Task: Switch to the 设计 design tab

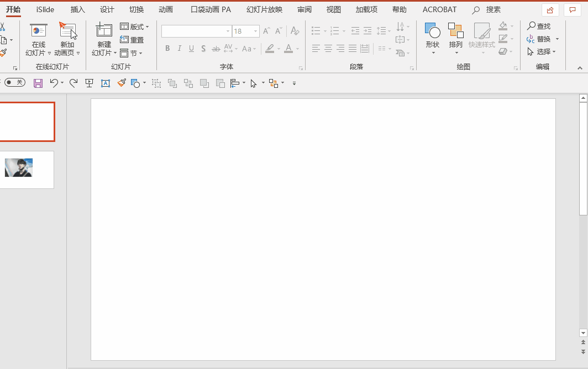Action: 107,10
